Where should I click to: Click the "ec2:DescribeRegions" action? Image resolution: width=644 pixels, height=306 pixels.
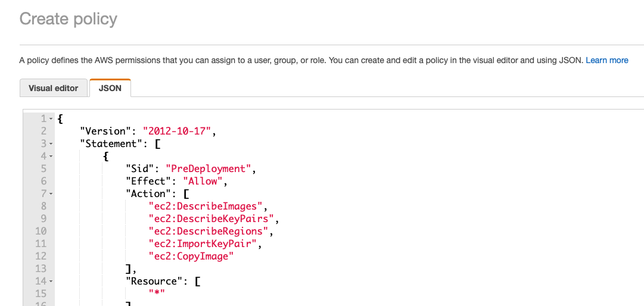[x=209, y=232]
